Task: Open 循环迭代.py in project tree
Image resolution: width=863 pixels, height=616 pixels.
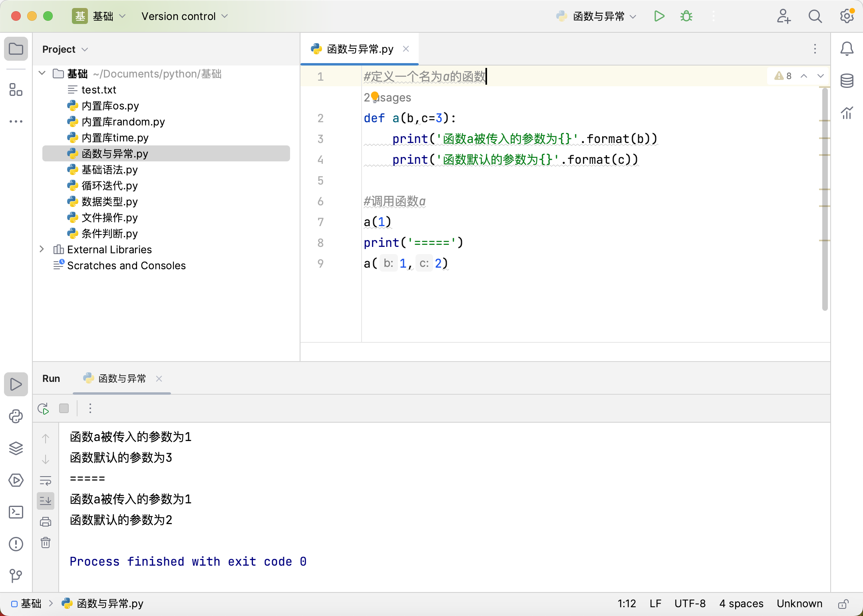Action: click(x=109, y=186)
